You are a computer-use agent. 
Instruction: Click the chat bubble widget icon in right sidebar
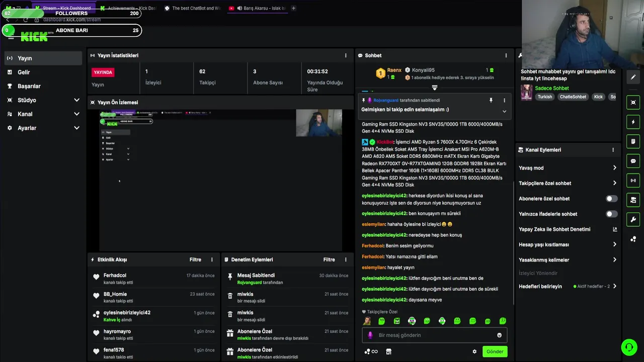(633, 161)
